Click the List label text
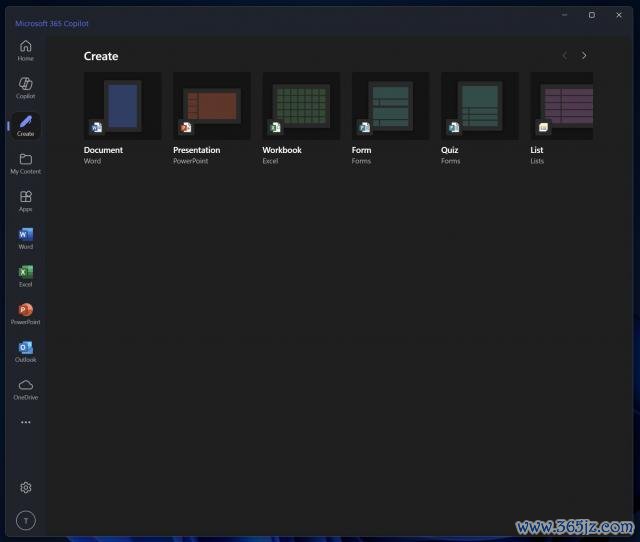640x542 pixels. [537, 150]
